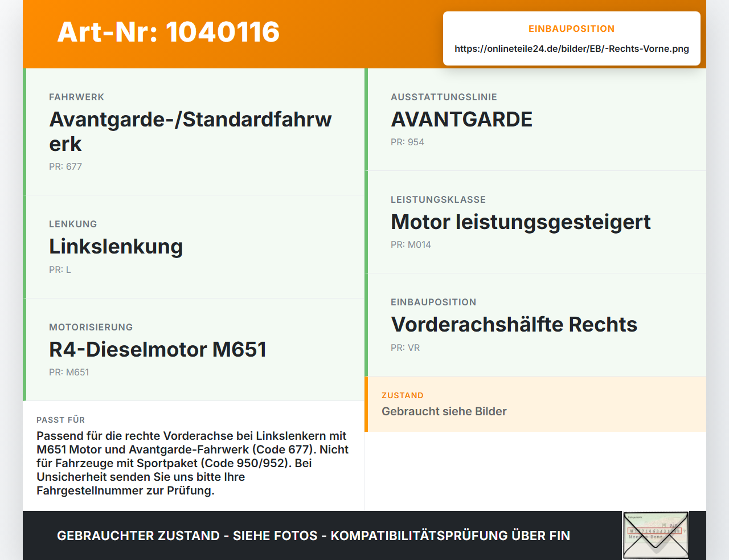The image size is (729, 560).
Task: Click the R4-Dieselmotor M651 value
Action: point(158,349)
